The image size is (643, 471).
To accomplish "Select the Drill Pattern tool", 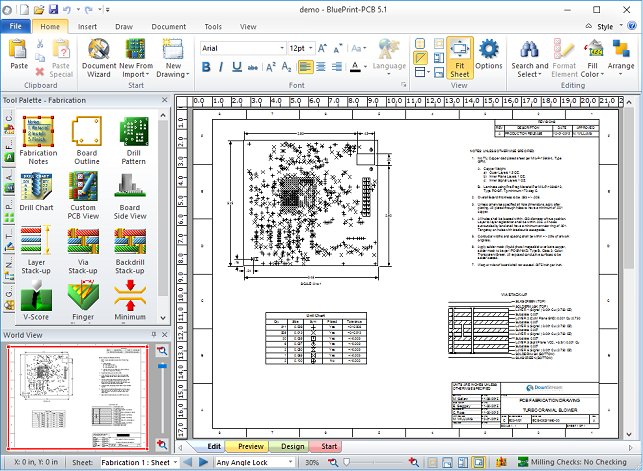I will [x=133, y=140].
